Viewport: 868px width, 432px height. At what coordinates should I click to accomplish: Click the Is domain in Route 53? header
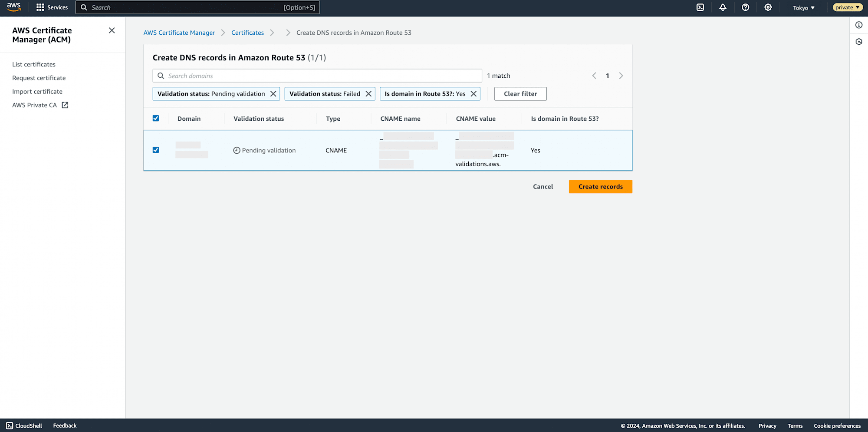[x=565, y=119]
